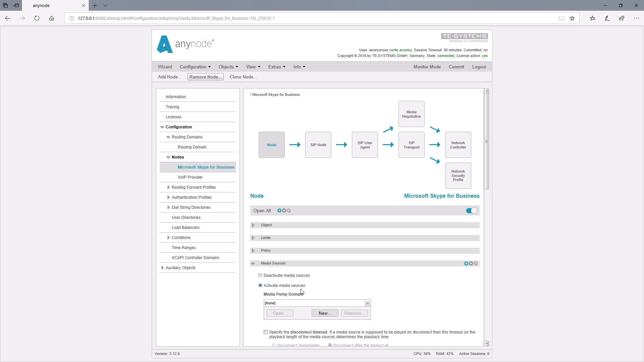Open the reading view icon
The width and height of the screenshot is (644, 362).
point(561,18)
